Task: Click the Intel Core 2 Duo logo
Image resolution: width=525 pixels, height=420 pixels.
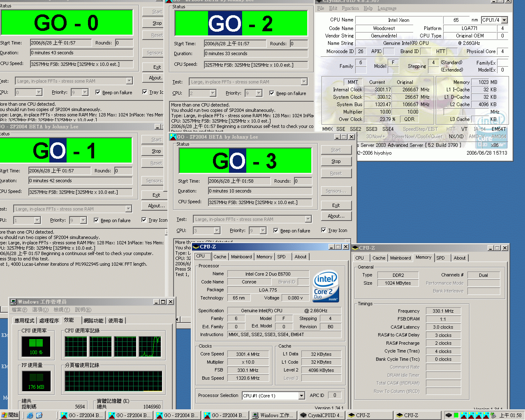Action: click(326, 286)
